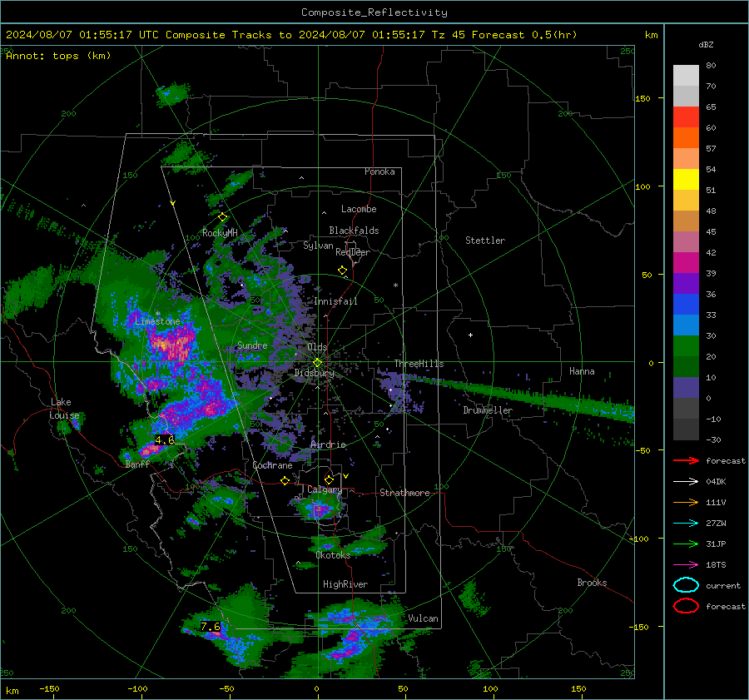Click the red forecast ellipse symbol
The image size is (749, 700).
(686, 606)
